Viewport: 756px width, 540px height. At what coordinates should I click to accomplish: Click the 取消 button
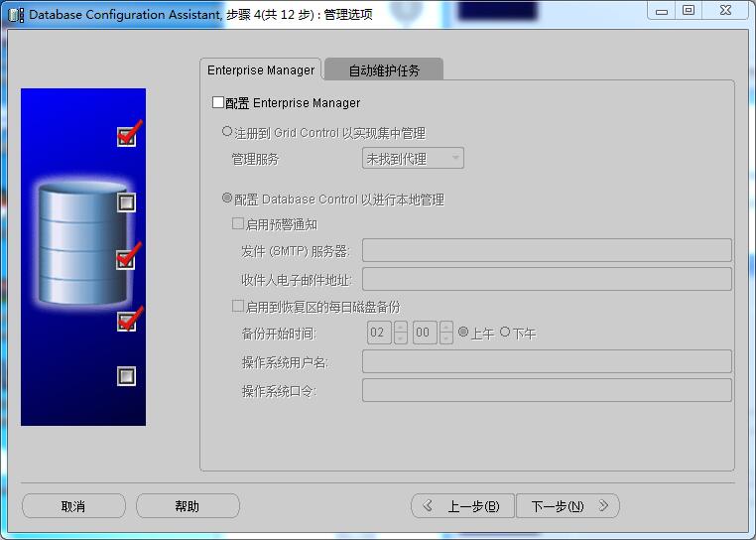pyautogui.click(x=73, y=505)
